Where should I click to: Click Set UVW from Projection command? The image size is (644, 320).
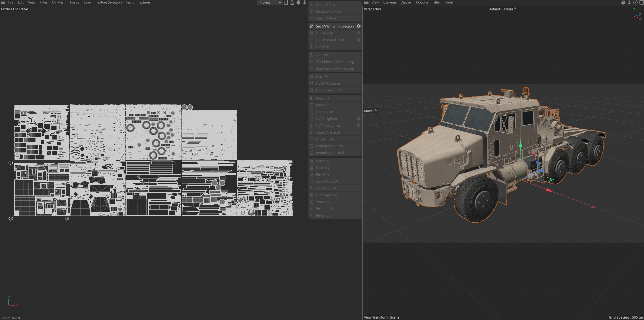pos(334,26)
